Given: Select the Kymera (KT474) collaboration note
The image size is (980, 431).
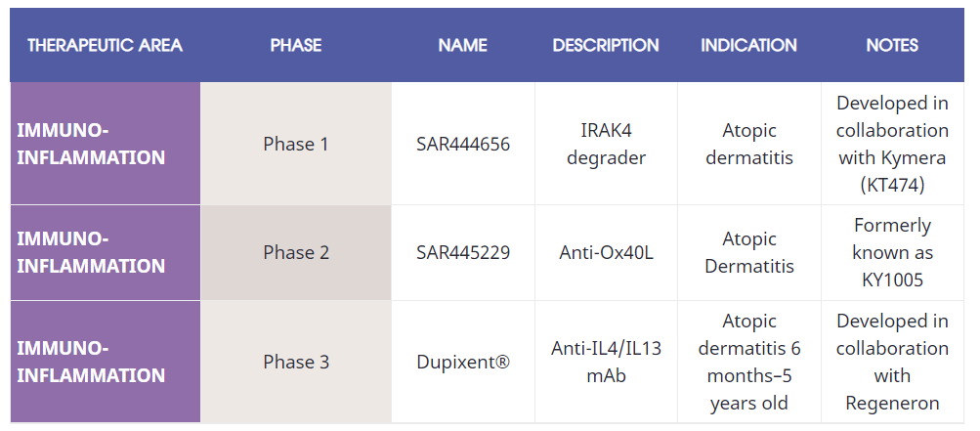Looking at the screenshot, I should coord(892,144).
